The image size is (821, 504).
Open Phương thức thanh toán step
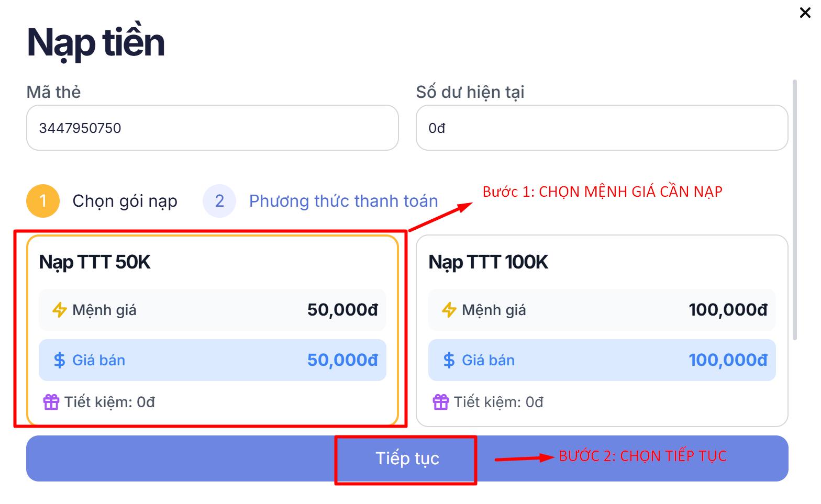click(343, 201)
